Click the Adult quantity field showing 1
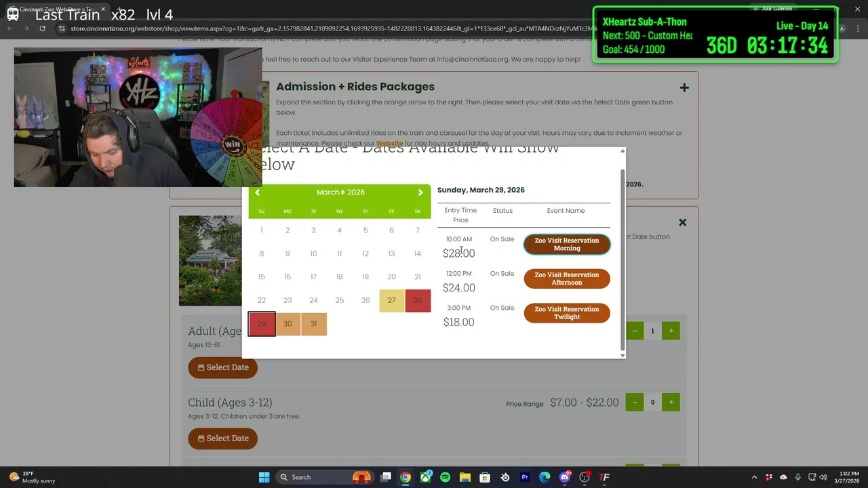868x488 pixels. pyautogui.click(x=652, y=331)
